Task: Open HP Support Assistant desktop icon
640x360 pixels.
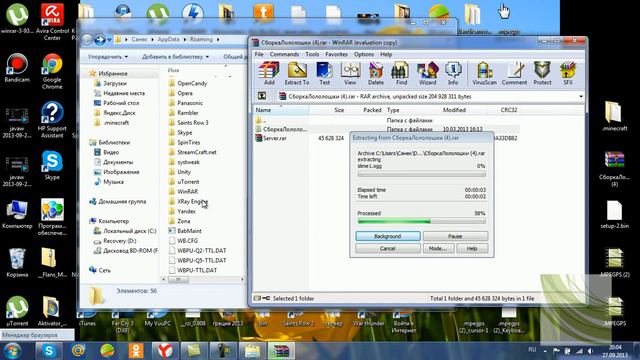Action: click(x=52, y=120)
